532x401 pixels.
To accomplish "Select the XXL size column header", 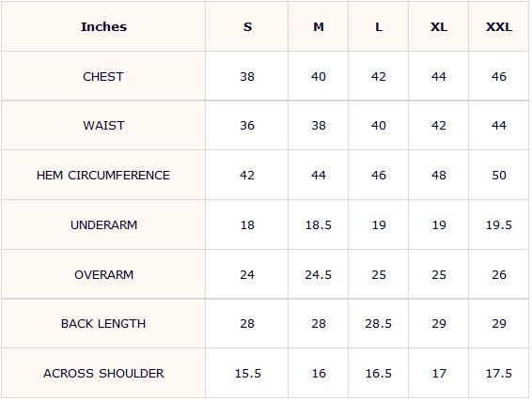I will 499,26.
